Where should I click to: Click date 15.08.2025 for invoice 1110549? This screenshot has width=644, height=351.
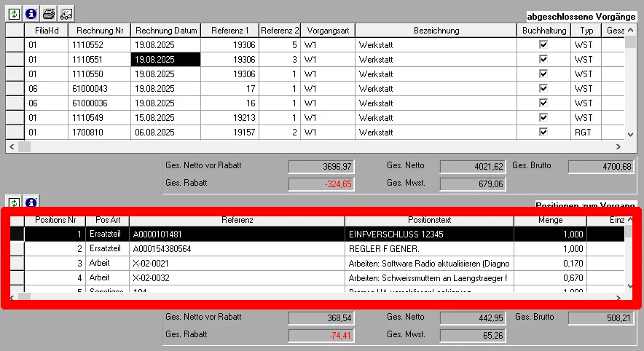tap(166, 118)
